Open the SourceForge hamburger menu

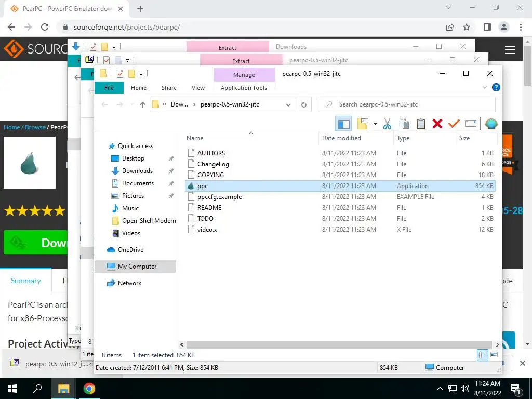click(x=510, y=50)
